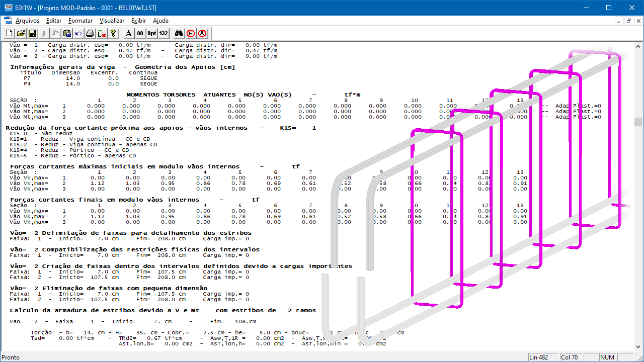Viewport: 644px width, 362px height.
Task: Click the yellow question mark help icon
Action: [x=113, y=33]
